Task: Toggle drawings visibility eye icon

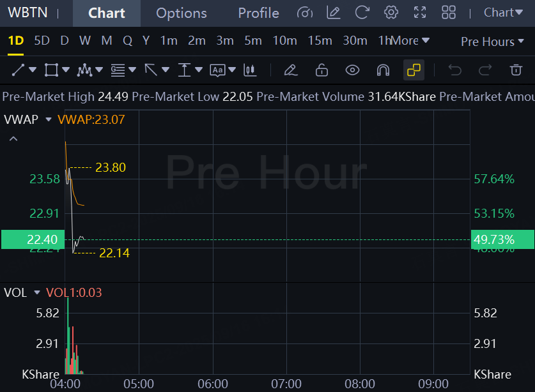Action: click(x=352, y=70)
